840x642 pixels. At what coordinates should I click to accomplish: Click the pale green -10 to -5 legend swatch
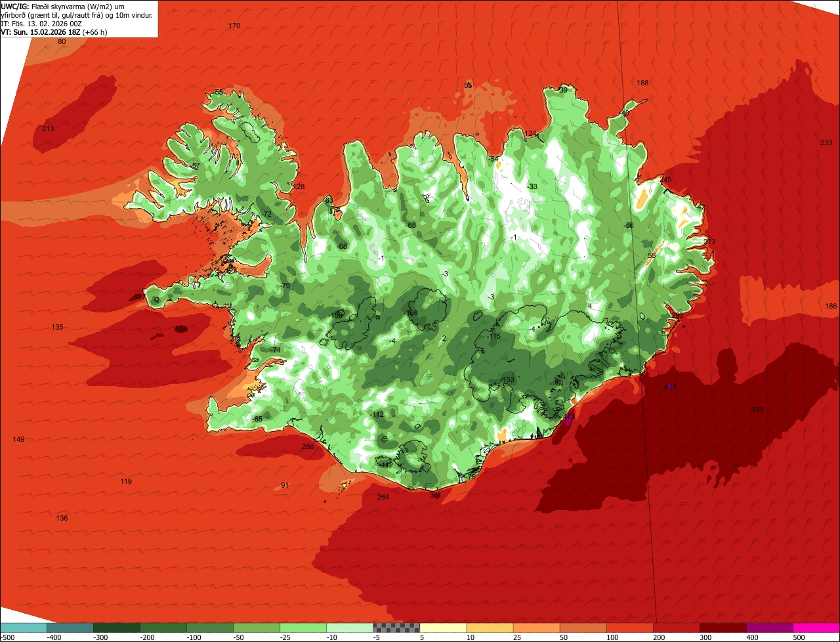tap(350, 627)
